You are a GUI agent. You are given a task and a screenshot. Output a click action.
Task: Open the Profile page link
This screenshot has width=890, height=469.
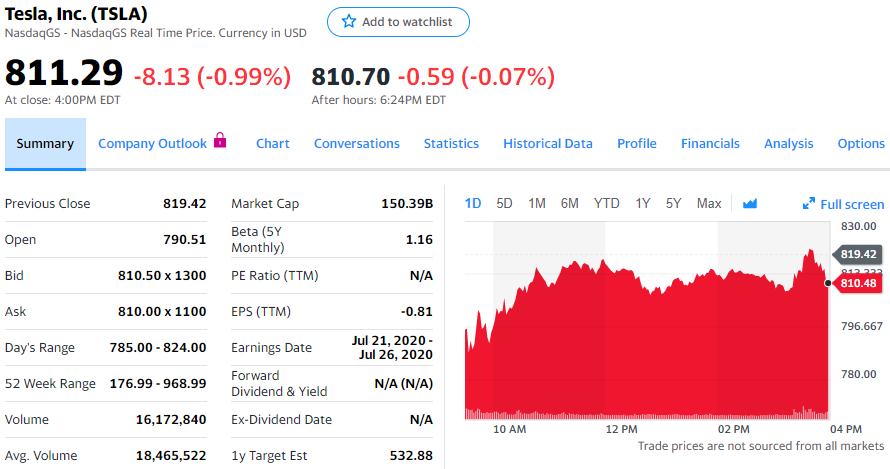click(637, 143)
